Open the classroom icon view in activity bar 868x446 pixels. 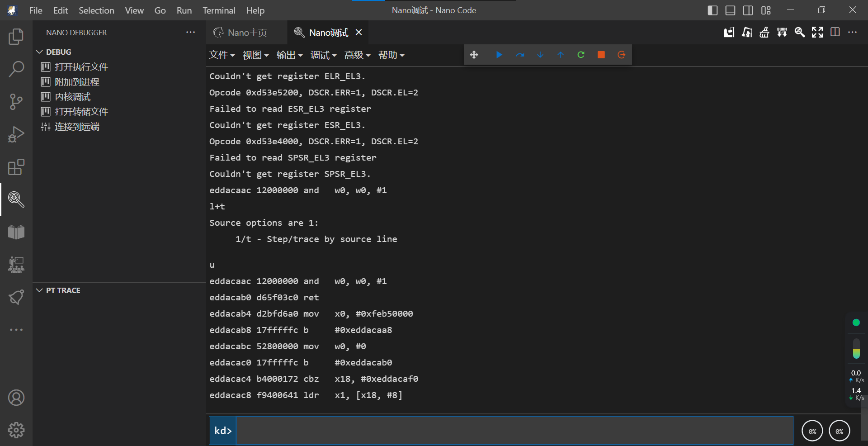point(16,265)
